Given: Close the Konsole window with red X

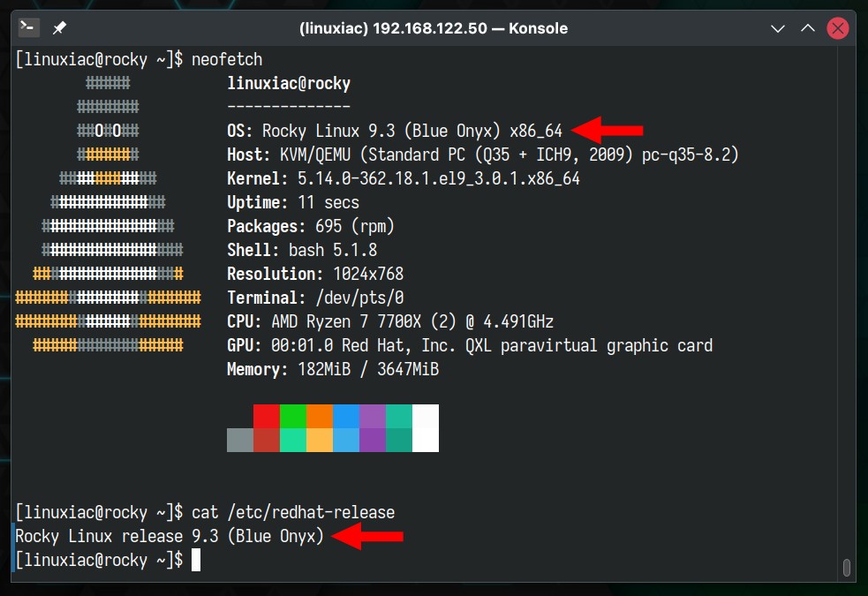Looking at the screenshot, I should 838,28.
